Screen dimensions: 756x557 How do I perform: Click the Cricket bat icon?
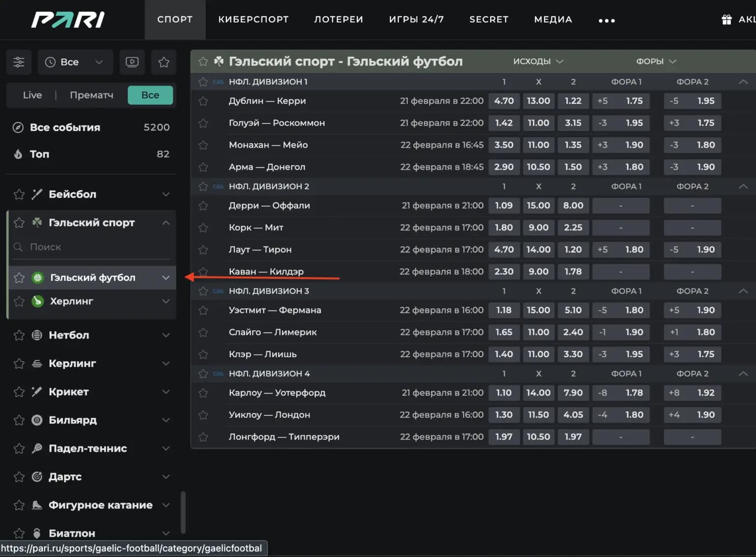37,392
